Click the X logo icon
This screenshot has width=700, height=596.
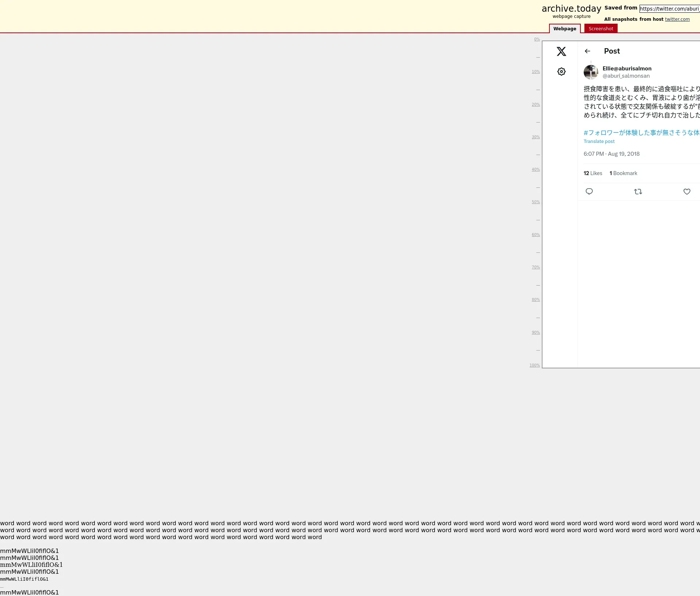point(561,51)
